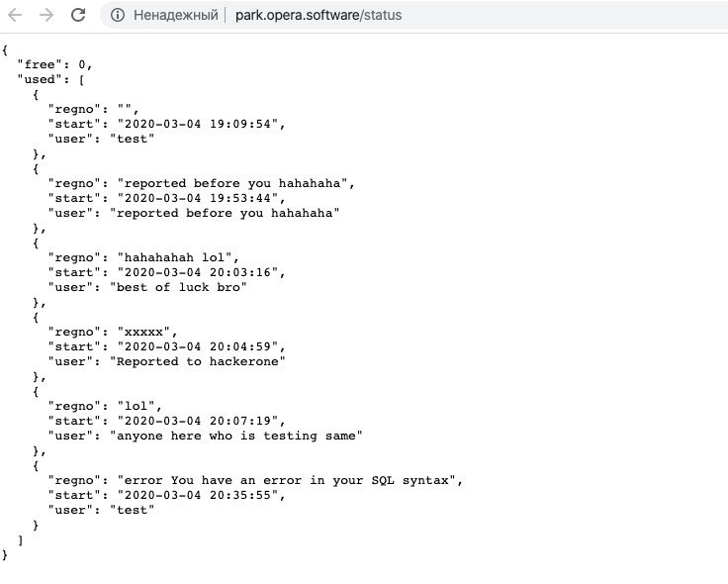The width and height of the screenshot is (728, 584).
Task: Click user value 'best of luck bro'
Action: 178,288
